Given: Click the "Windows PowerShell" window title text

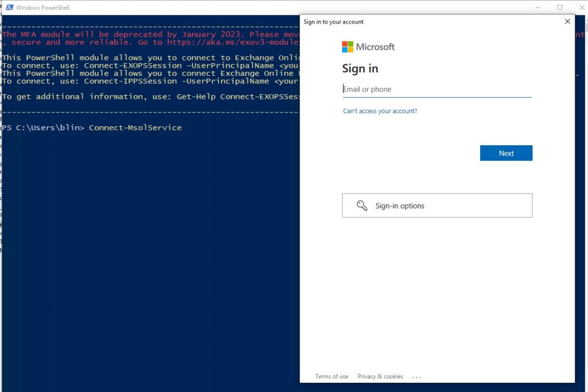Looking at the screenshot, I should point(42,7).
